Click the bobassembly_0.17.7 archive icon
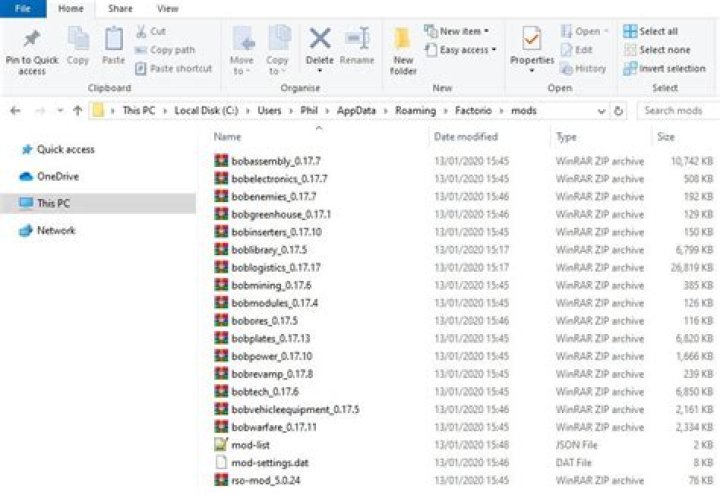The width and height of the screenshot is (720, 495). (x=221, y=161)
